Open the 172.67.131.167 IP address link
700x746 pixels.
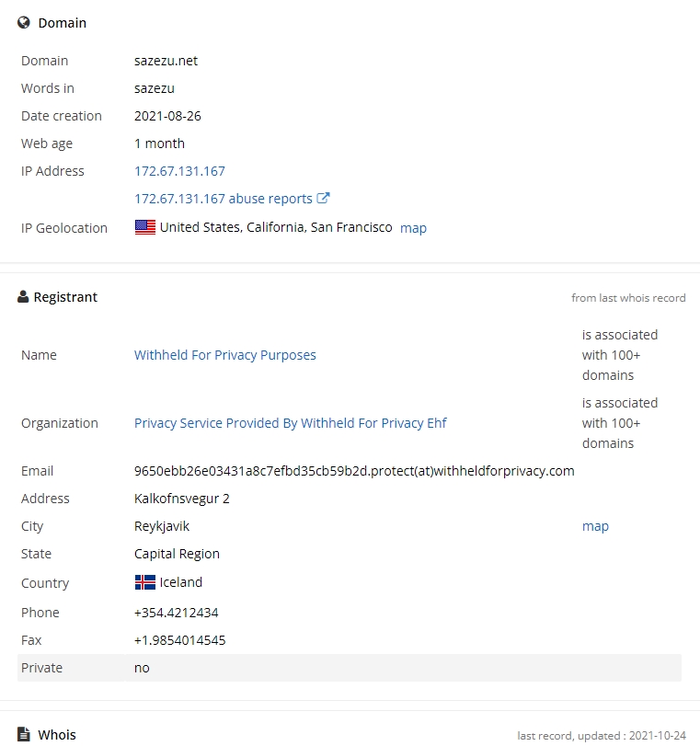pyautogui.click(x=179, y=171)
